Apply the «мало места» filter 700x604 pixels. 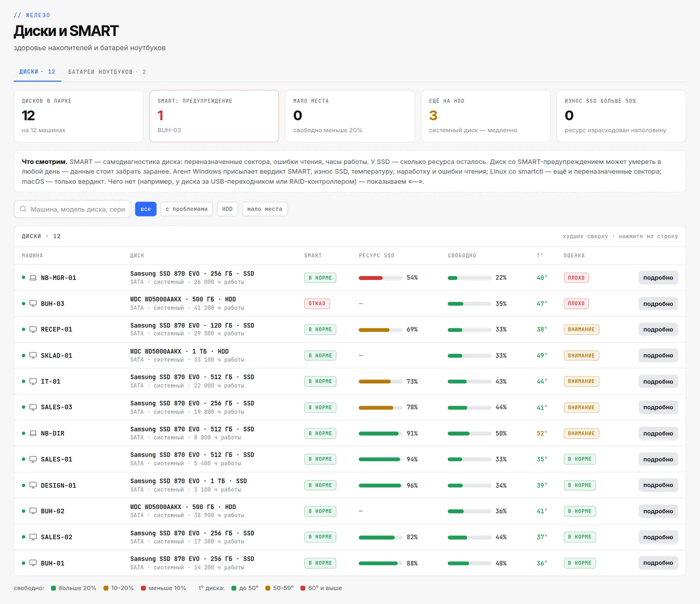pyautogui.click(x=264, y=209)
